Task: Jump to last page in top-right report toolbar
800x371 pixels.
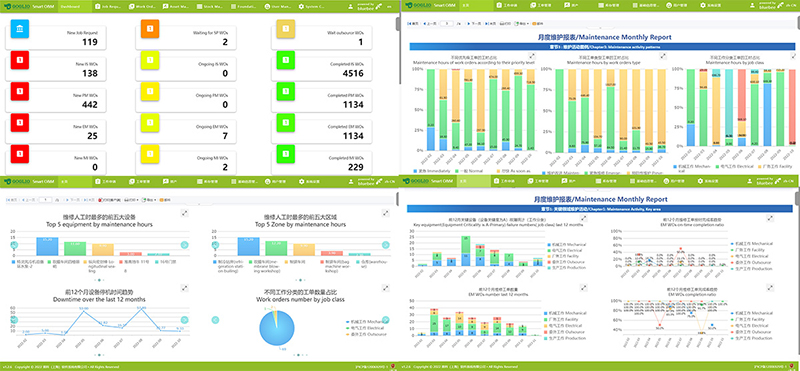Action: (x=490, y=23)
